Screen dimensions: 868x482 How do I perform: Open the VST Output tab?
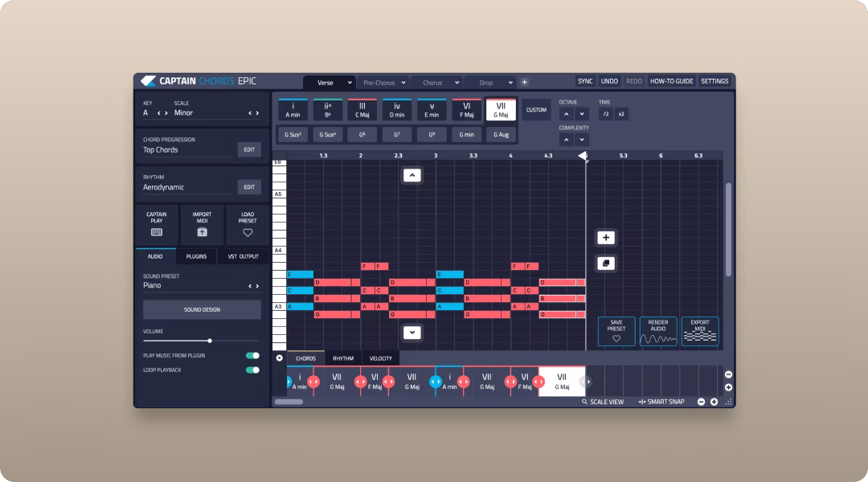pos(243,256)
